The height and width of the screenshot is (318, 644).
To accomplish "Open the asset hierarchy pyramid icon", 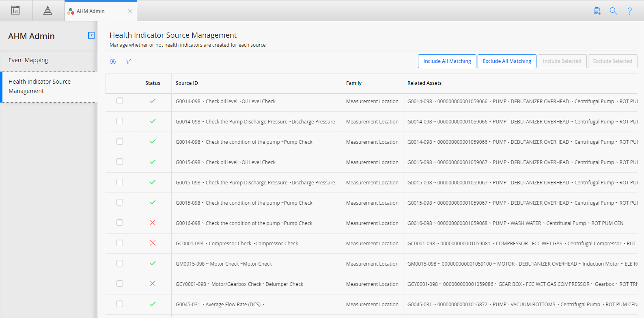I will pyautogui.click(x=48, y=11).
